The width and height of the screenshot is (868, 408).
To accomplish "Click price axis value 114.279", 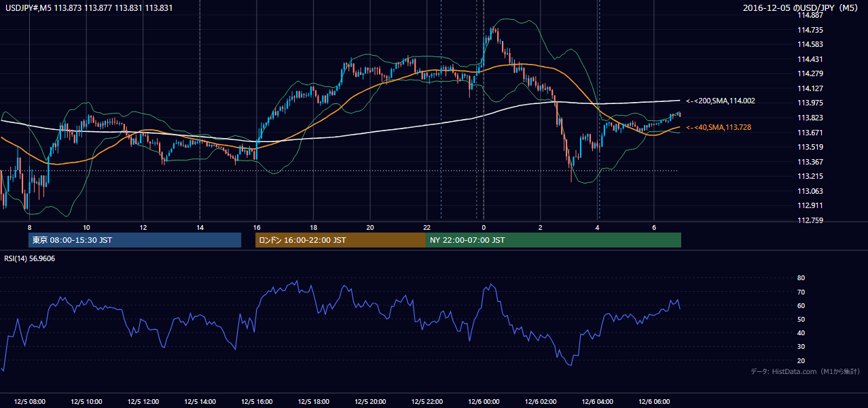I will [x=811, y=73].
